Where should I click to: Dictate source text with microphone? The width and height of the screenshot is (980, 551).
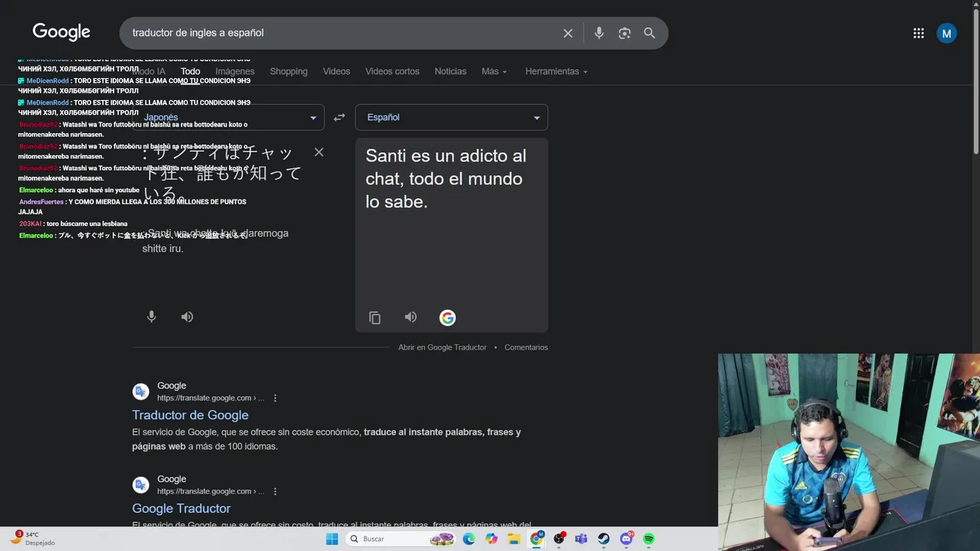click(152, 317)
